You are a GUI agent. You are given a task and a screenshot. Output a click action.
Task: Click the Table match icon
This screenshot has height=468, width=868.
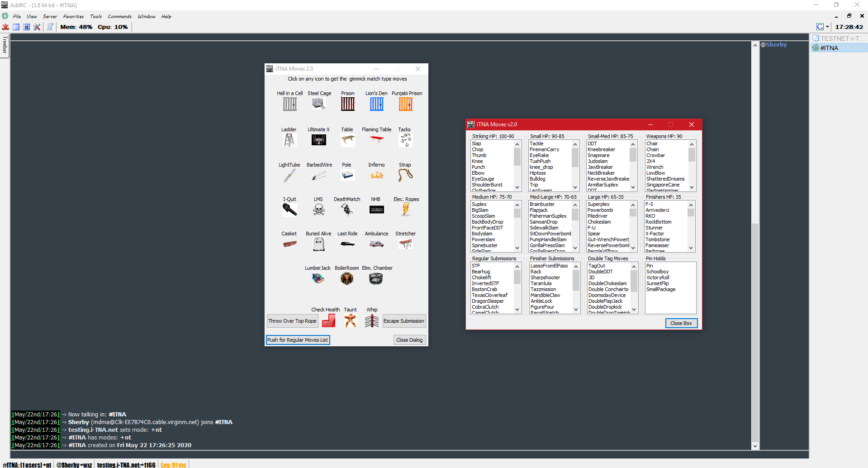[x=348, y=140]
